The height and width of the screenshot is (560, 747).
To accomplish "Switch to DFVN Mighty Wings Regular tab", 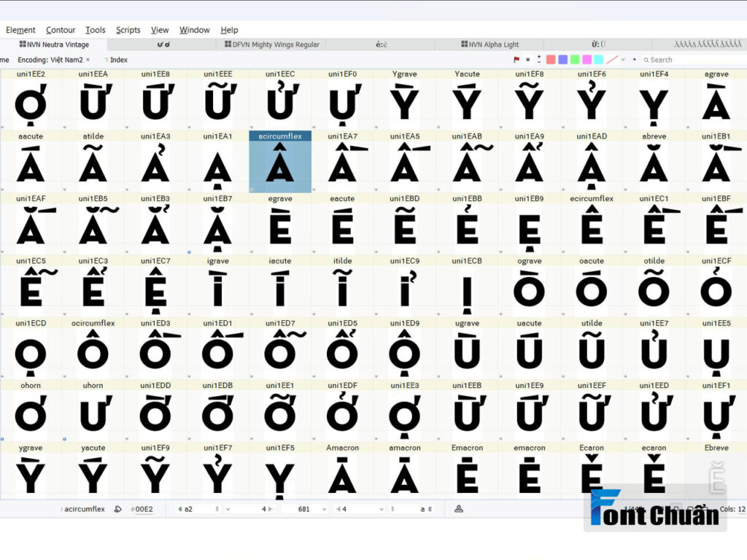I will click(271, 44).
